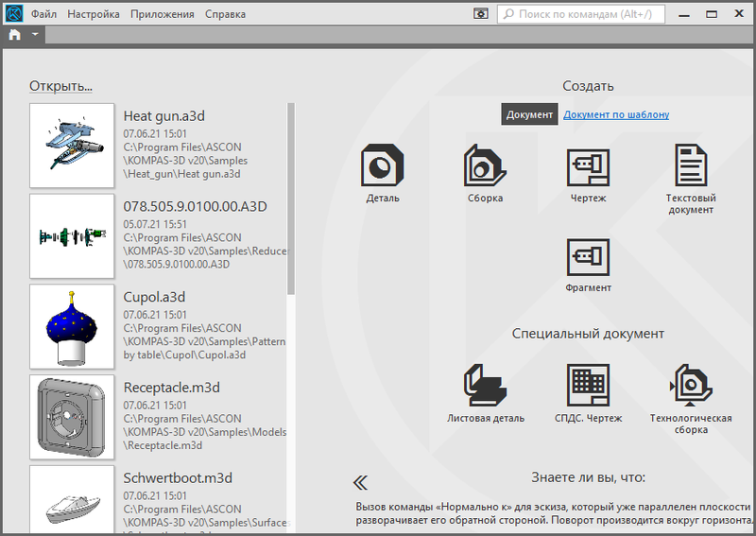Viewport: 756px width, 536px height.
Task: Create a new Текстовый документ
Action: tap(691, 179)
